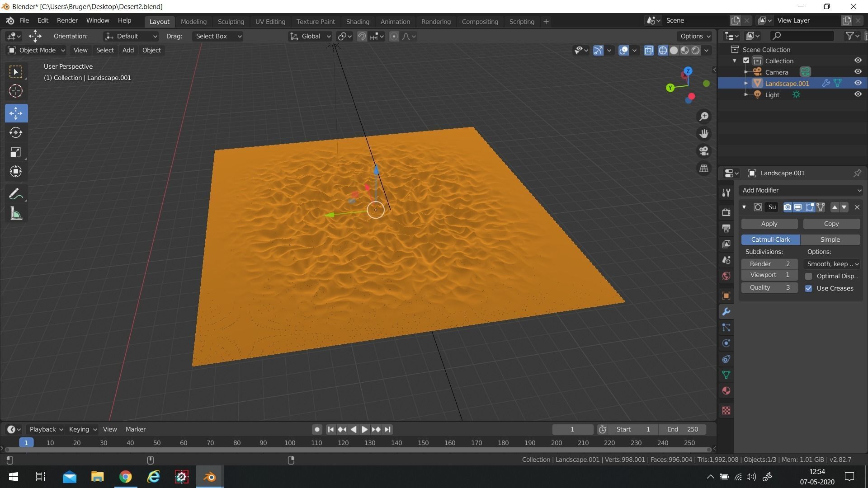Open the Render properties tab
This screenshot has height=488, width=868.
pos(726,212)
